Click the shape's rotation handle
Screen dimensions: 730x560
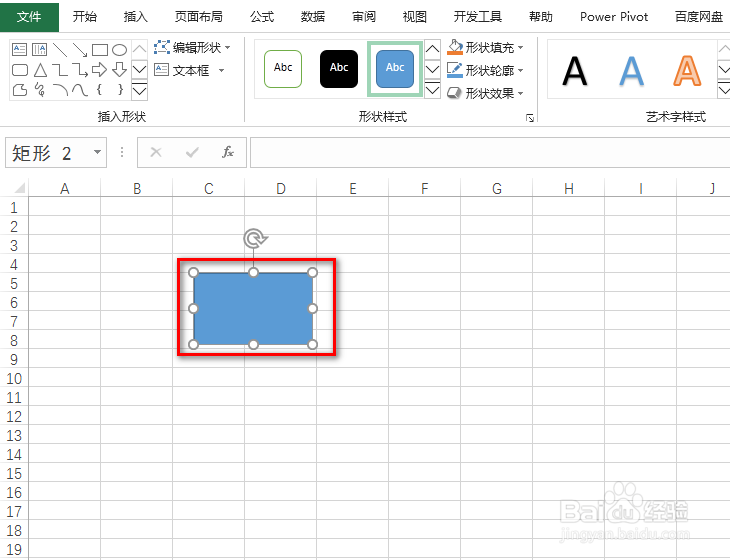[x=254, y=239]
